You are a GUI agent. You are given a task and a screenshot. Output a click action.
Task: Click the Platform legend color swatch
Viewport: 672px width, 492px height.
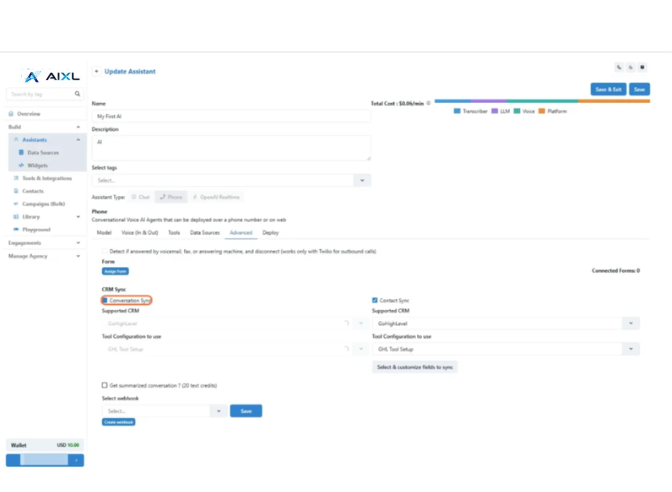pos(542,111)
